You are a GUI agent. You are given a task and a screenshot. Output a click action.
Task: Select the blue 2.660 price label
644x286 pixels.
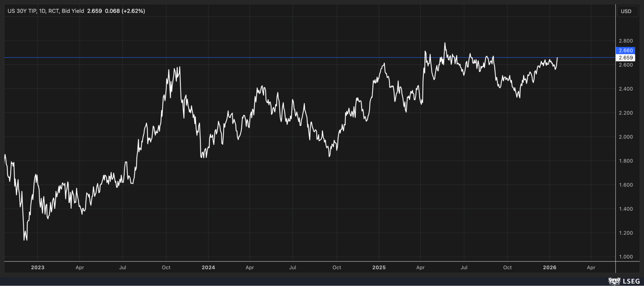(x=625, y=50)
